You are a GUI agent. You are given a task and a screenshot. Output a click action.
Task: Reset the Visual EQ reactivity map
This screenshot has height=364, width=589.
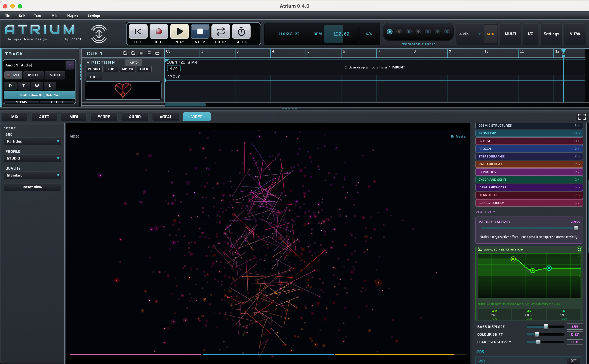pyautogui.click(x=579, y=249)
